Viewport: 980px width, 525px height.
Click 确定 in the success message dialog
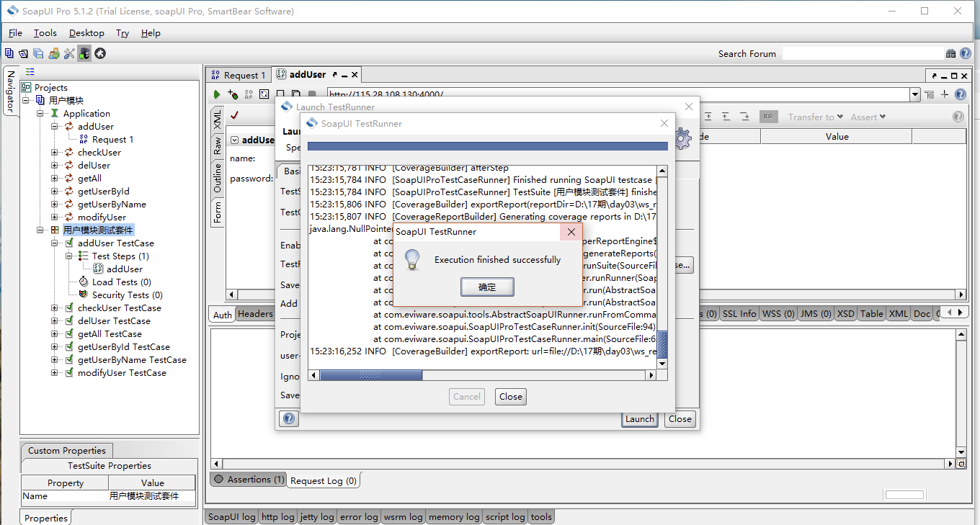[x=487, y=287]
